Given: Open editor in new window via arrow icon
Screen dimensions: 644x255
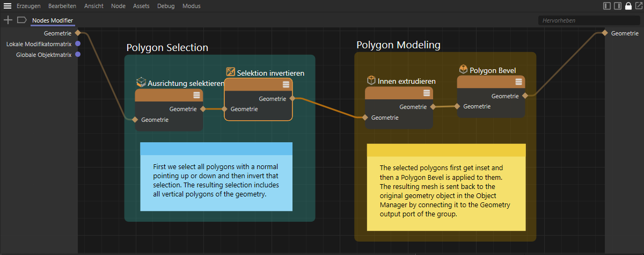Looking at the screenshot, I should pyautogui.click(x=638, y=6).
